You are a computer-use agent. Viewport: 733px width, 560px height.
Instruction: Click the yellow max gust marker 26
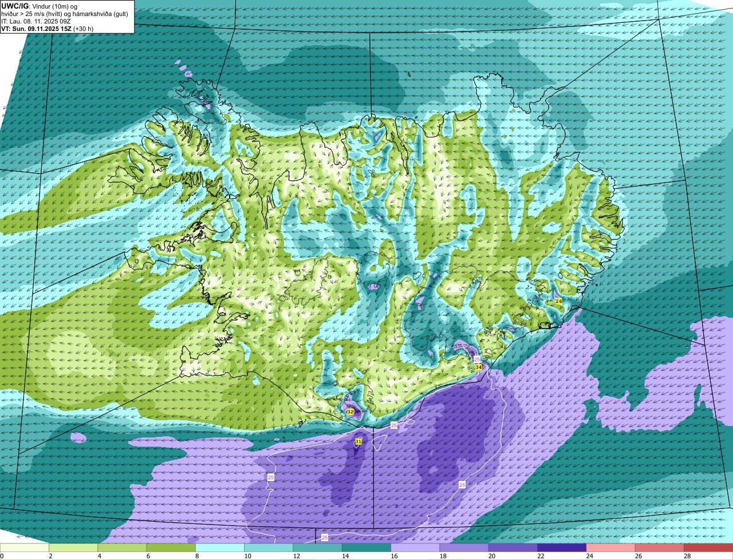pos(559,301)
